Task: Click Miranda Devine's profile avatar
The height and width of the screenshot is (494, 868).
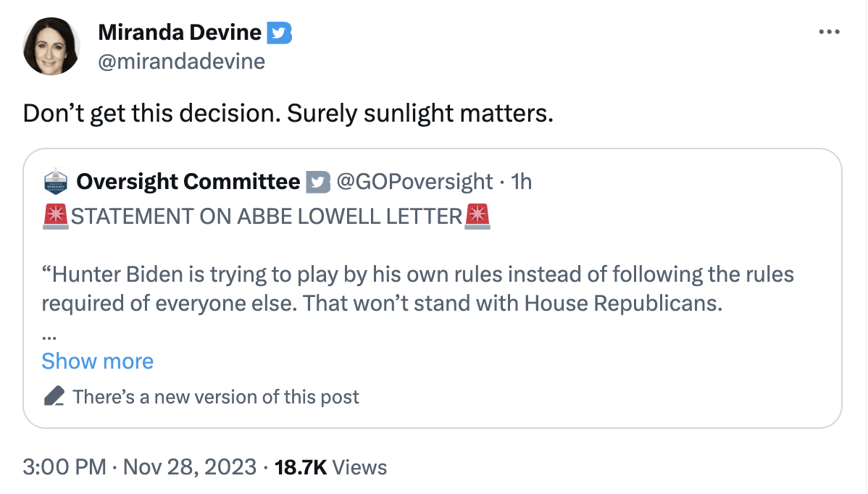Action: tap(51, 46)
